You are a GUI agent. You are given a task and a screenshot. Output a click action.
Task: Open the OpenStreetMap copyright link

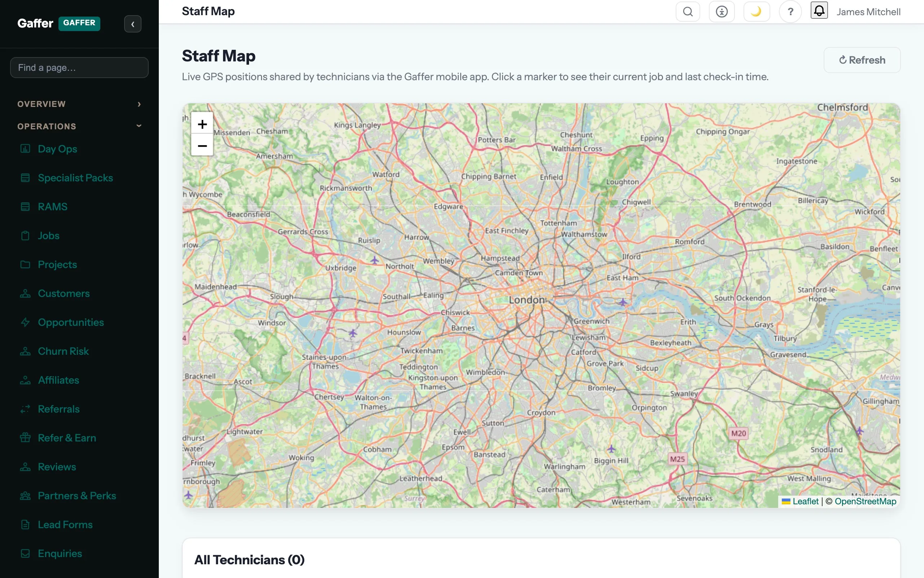tap(865, 501)
